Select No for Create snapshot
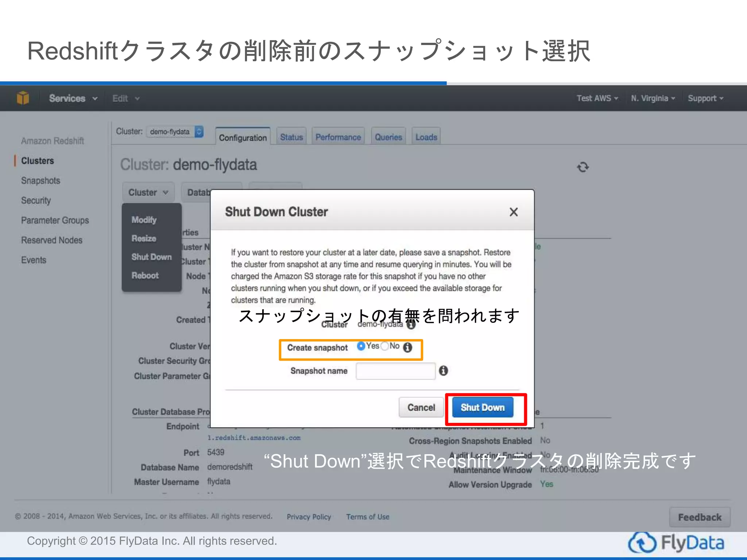Viewport: 747px width, 560px height. coord(384,346)
